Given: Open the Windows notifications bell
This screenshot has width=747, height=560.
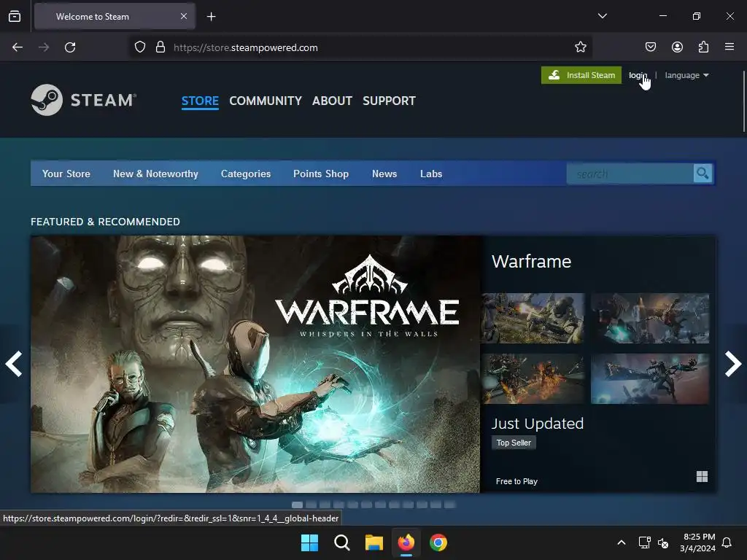Looking at the screenshot, I should click(x=727, y=542).
